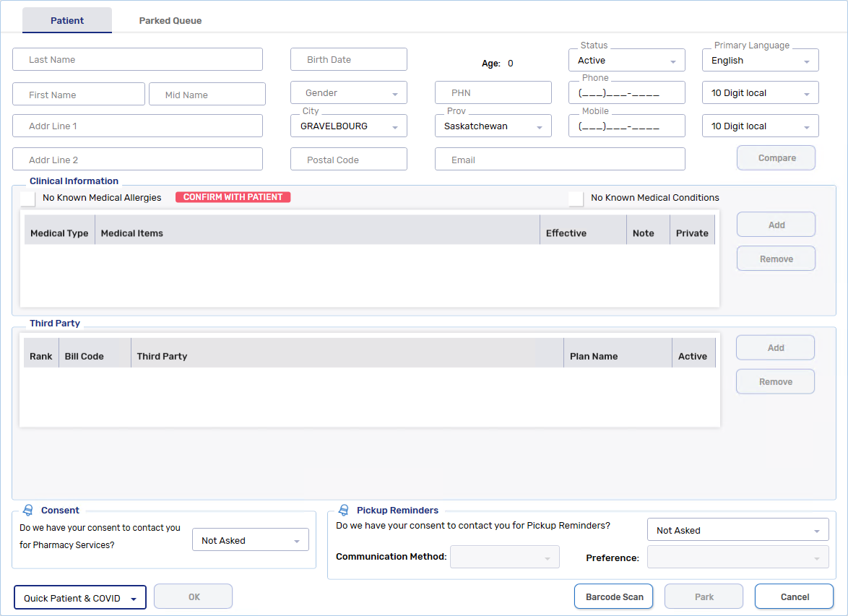The image size is (848, 616).
Task: Open the Status dropdown
Action: (x=673, y=60)
